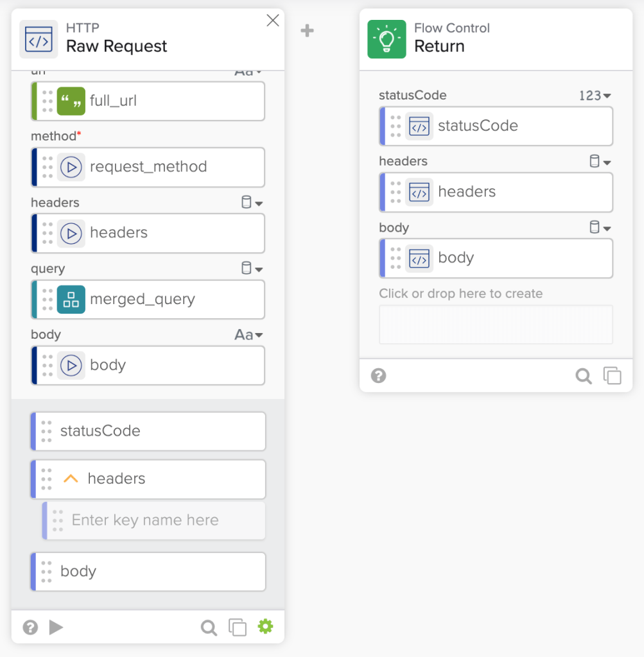The width and height of the screenshot is (644, 657).
Task: Run the Raw Request card with play icon
Action: 56,627
